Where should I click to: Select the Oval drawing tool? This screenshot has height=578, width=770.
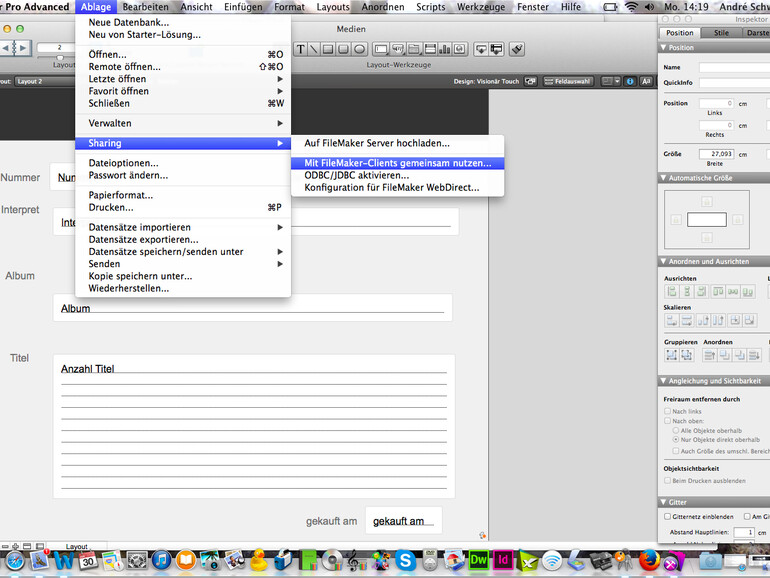360,49
